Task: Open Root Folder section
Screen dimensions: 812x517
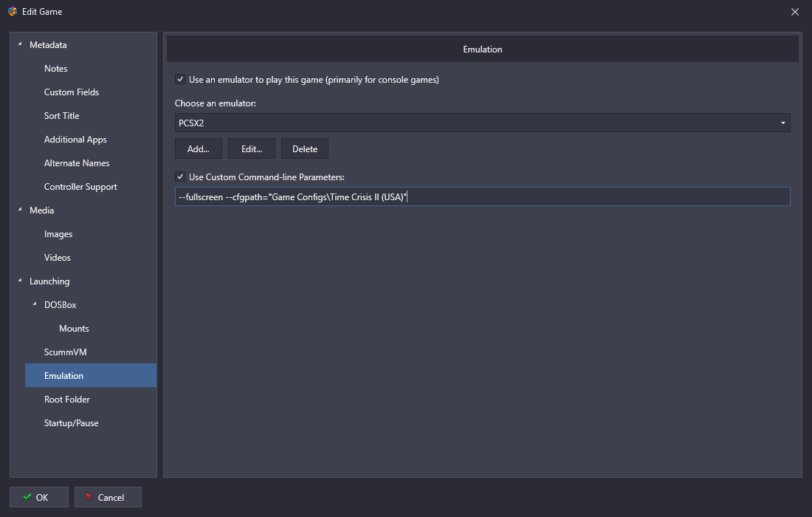Action: [x=66, y=400]
